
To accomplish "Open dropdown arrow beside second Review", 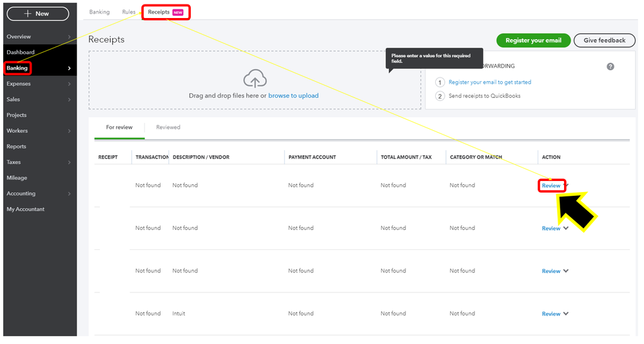I will 566,228.
